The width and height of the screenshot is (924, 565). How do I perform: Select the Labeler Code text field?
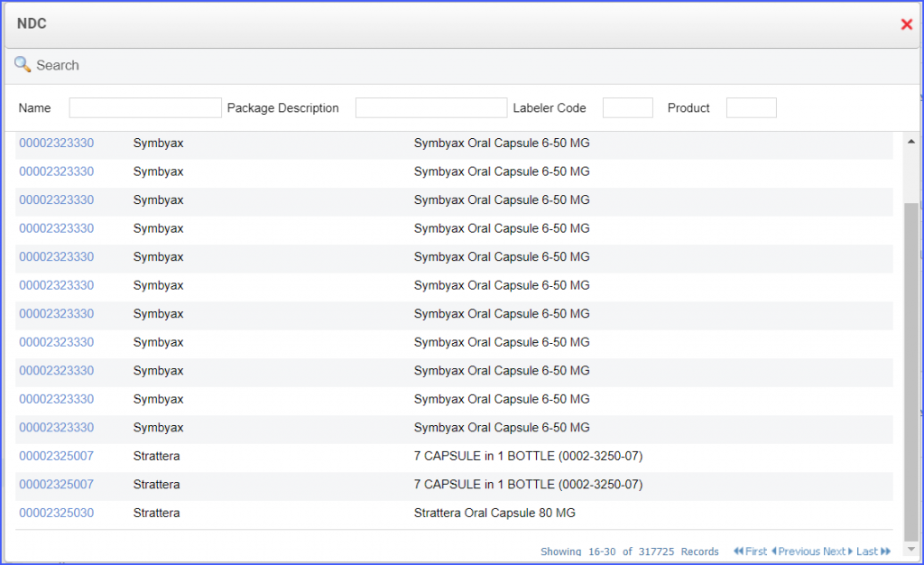tap(628, 107)
